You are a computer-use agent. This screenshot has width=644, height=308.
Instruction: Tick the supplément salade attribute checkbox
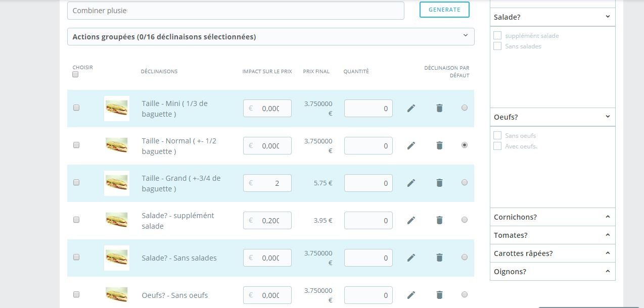(x=497, y=35)
